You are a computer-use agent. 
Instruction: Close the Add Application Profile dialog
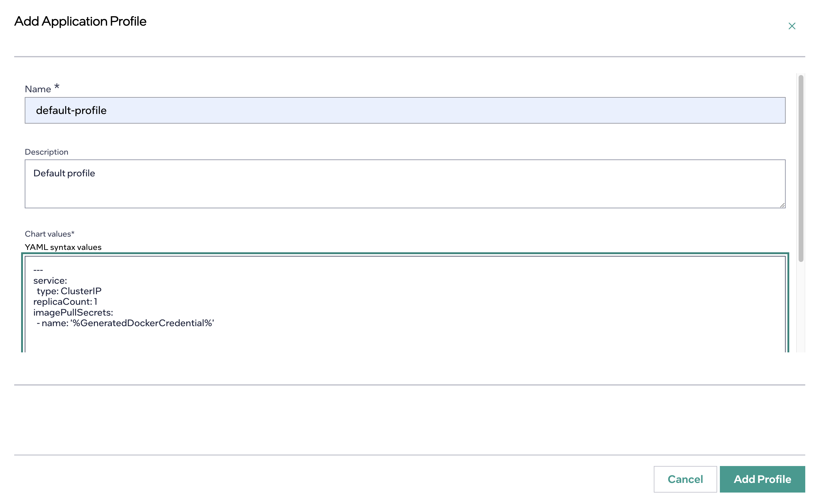[791, 26]
